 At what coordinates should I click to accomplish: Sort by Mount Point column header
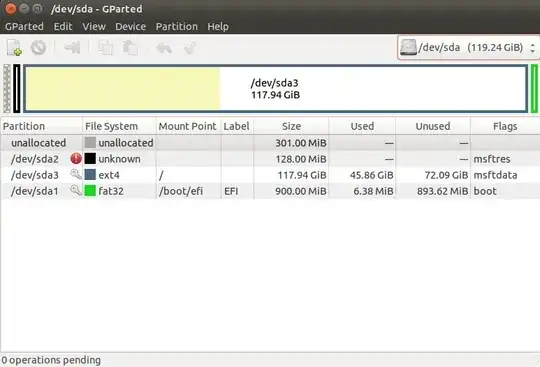tap(189, 126)
